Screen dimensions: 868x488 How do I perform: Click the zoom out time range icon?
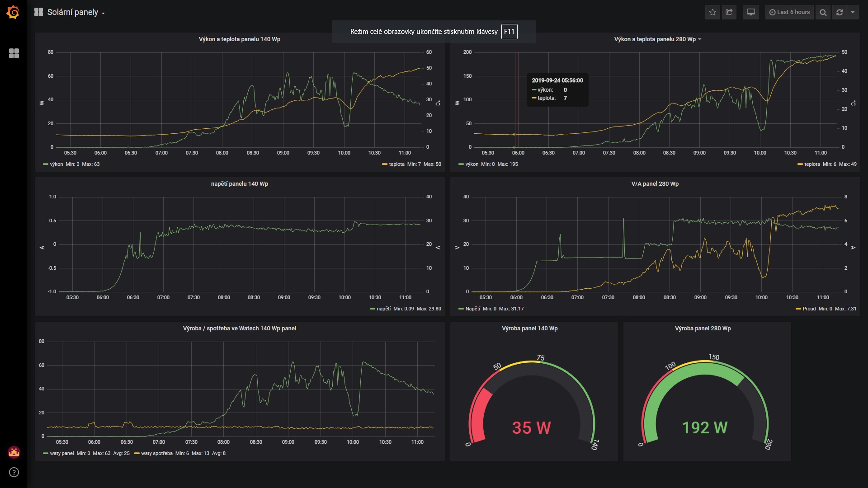[x=823, y=12]
